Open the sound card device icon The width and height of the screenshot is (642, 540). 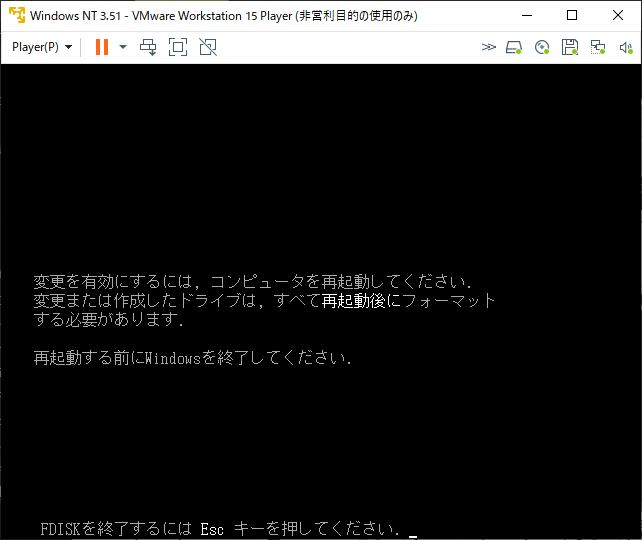point(626,47)
